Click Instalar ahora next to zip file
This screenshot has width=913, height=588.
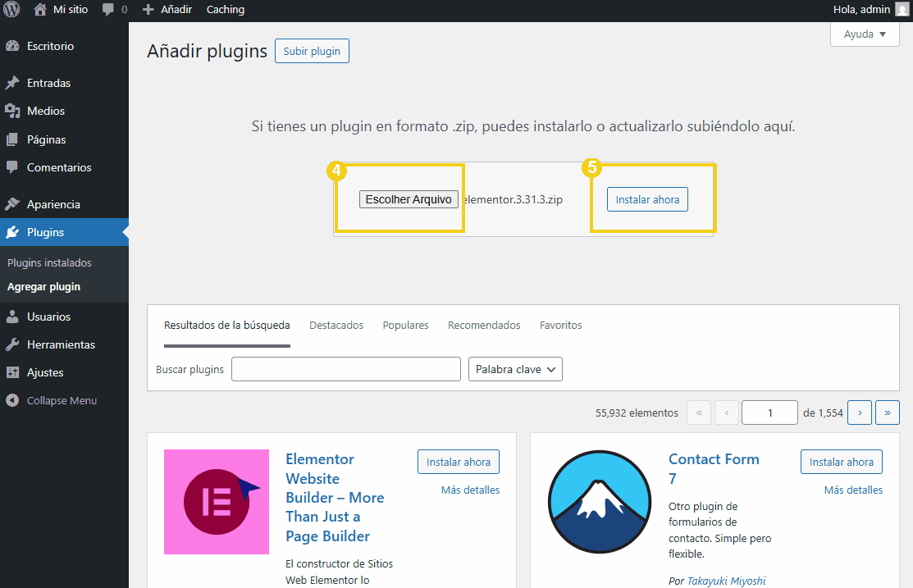647,199
